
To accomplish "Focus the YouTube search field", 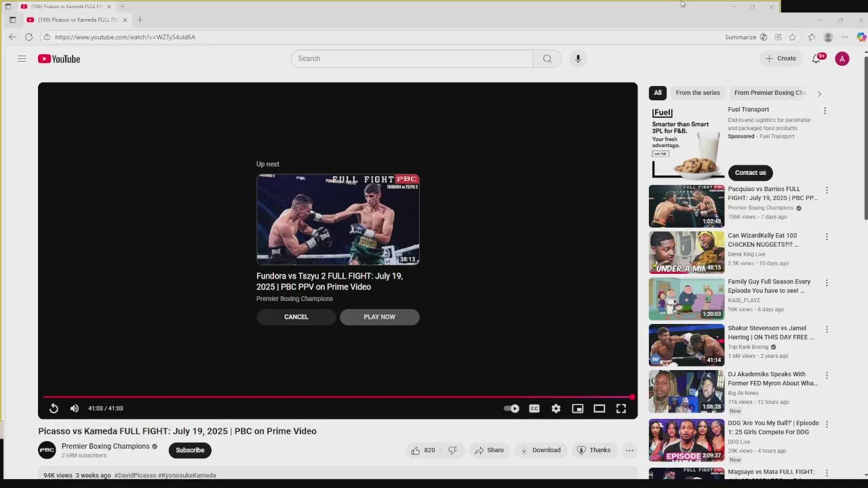I will pyautogui.click(x=412, y=58).
